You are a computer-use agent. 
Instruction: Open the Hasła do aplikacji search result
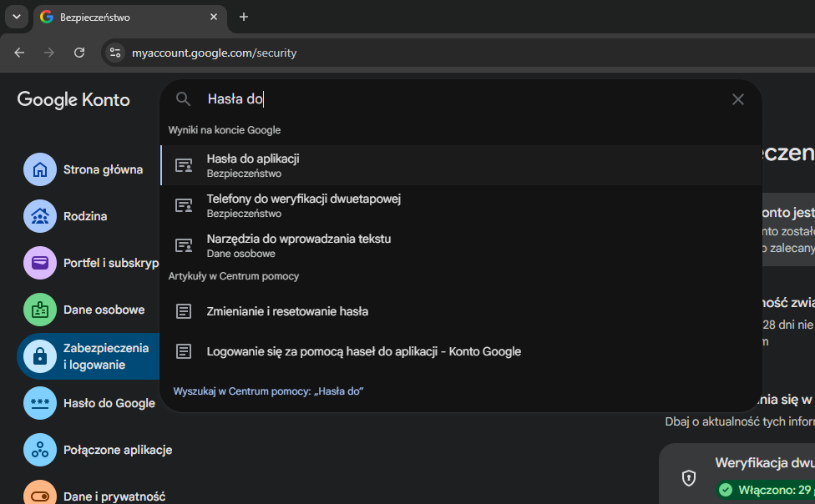click(x=462, y=165)
